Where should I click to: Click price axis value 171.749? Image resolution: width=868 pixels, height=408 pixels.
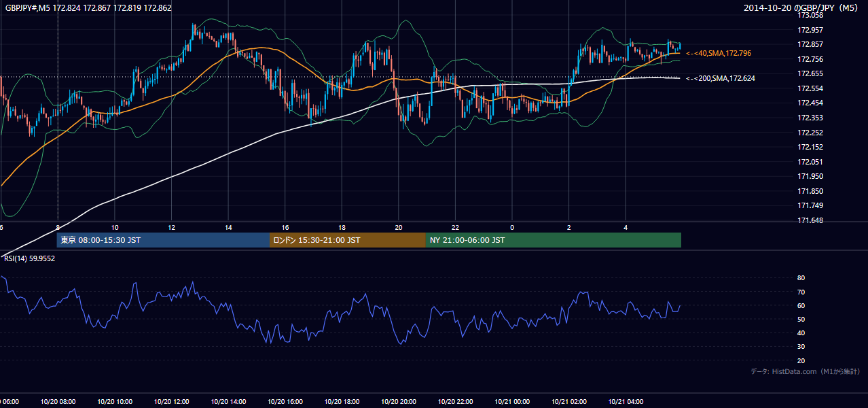[x=810, y=206]
